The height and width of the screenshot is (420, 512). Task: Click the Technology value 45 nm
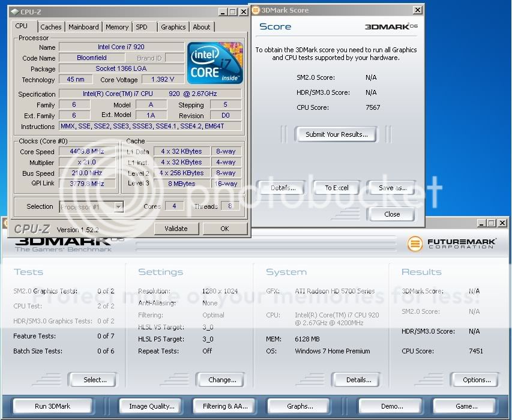(76, 79)
